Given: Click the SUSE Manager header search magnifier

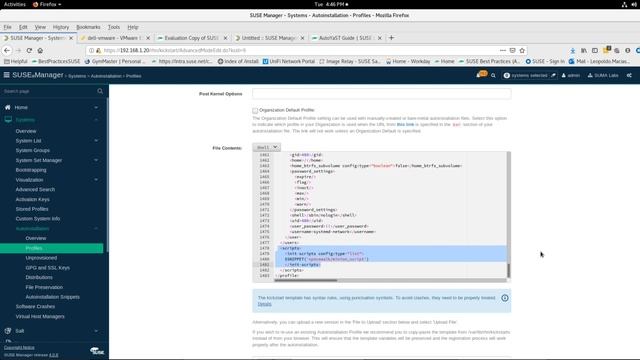Looking at the screenshot, I should tap(493, 76).
